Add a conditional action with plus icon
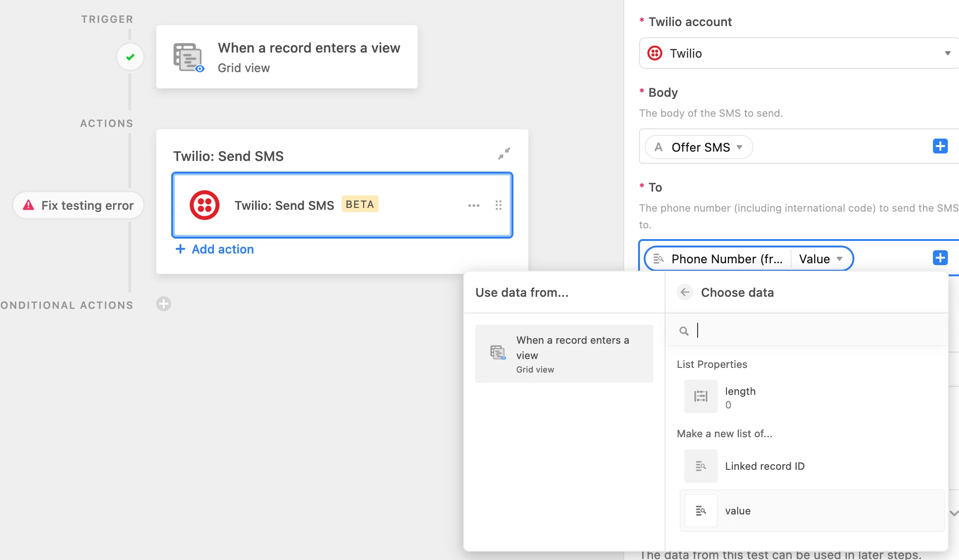959x560 pixels. click(x=163, y=304)
